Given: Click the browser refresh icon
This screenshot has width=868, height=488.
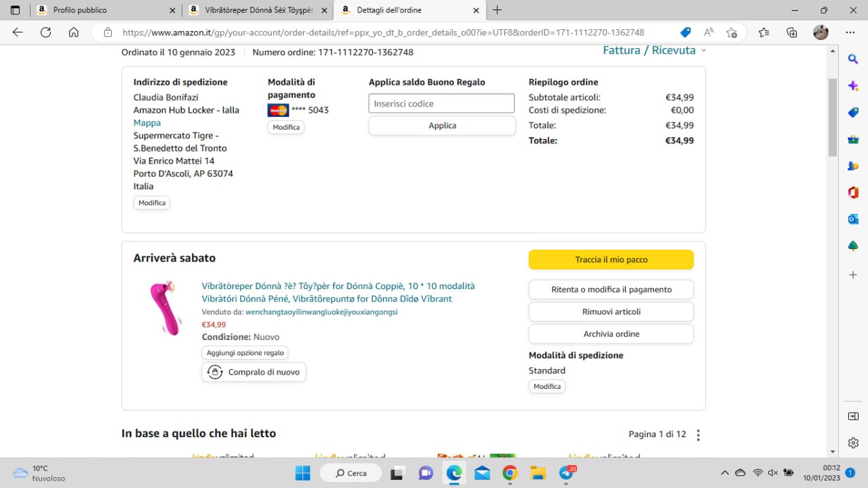Looking at the screenshot, I should click(x=45, y=33).
